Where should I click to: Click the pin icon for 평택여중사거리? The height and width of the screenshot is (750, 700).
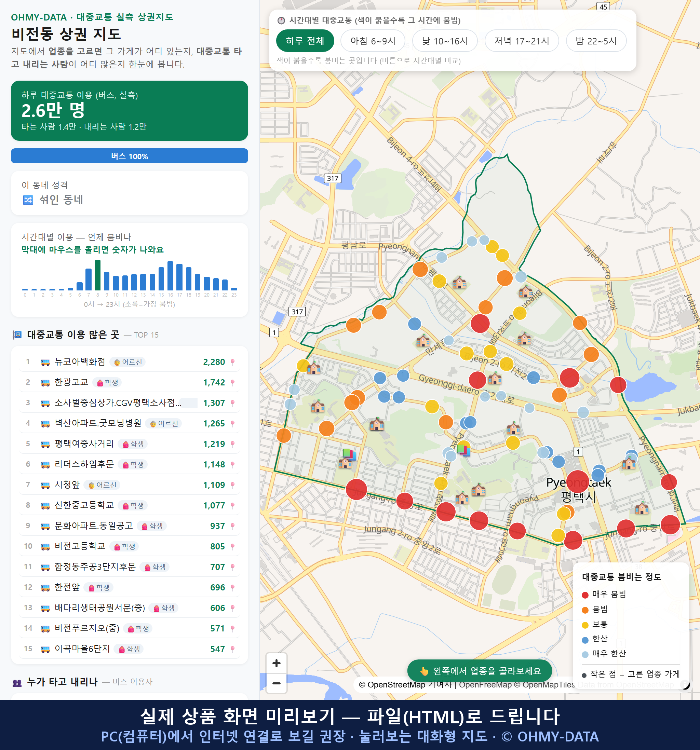click(232, 444)
